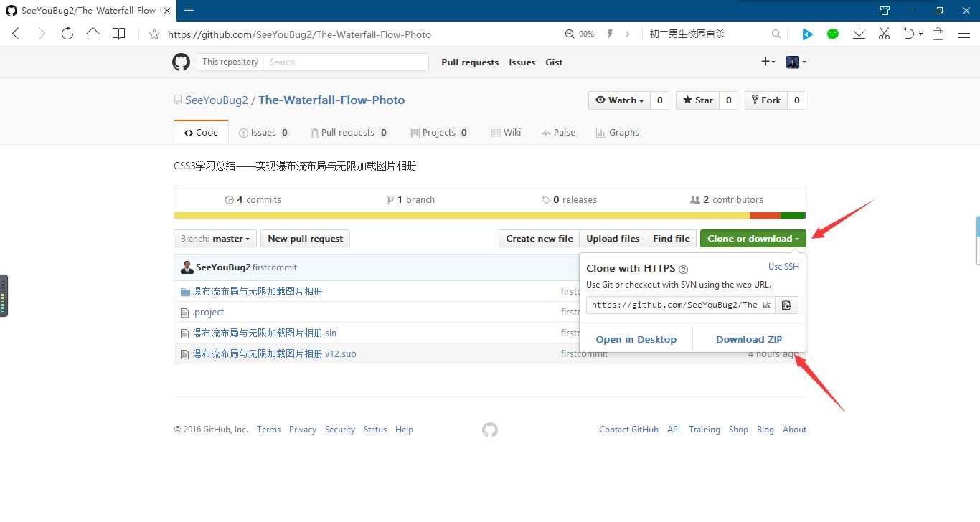Go back with browser back arrow

point(16,34)
